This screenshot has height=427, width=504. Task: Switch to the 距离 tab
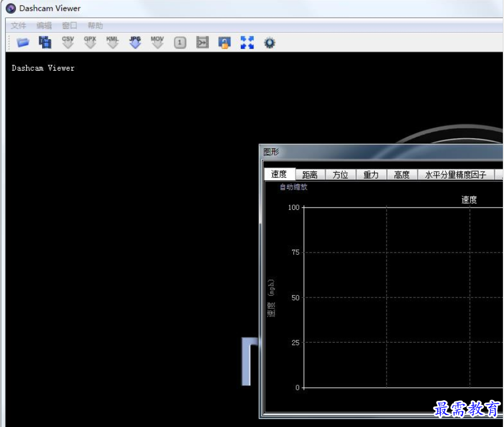click(310, 174)
